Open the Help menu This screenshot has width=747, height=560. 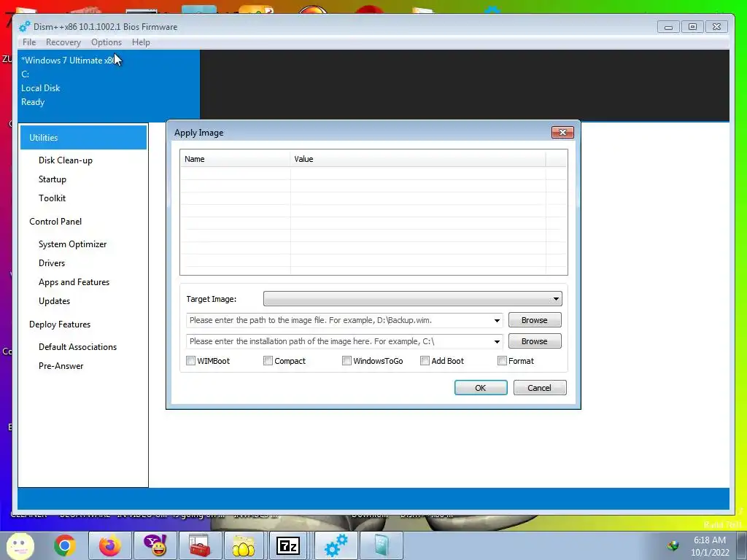pyautogui.click(x=141, y=42)
